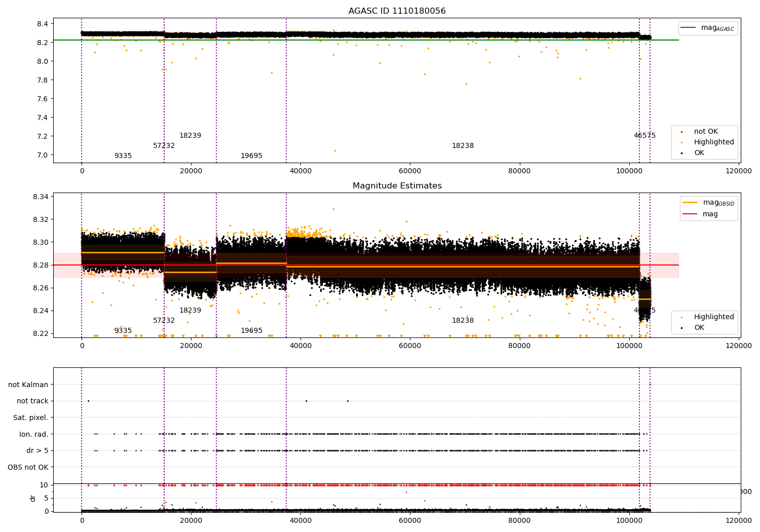Click the 8.30 y-axis tick label
The width and height of the screenshot is (760, 532).
point(41,242)
